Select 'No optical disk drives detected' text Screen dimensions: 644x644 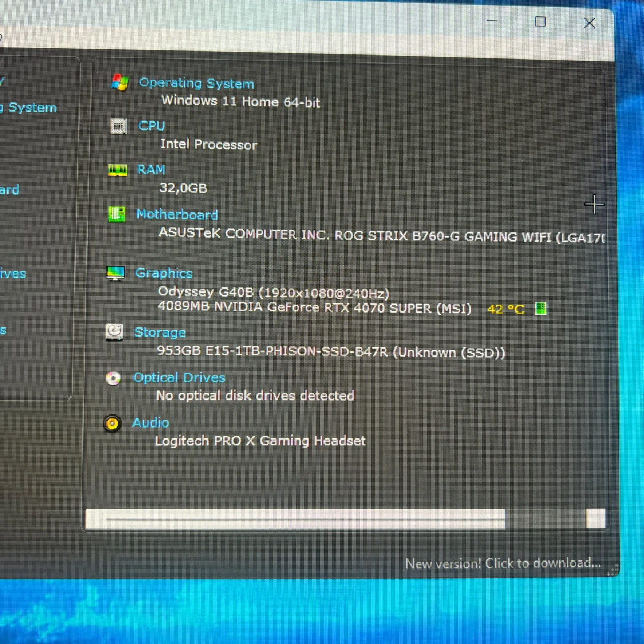pos(255,396)
